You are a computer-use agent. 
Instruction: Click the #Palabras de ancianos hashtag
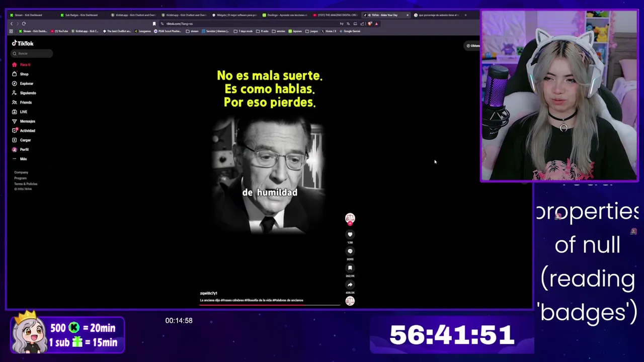288,300
